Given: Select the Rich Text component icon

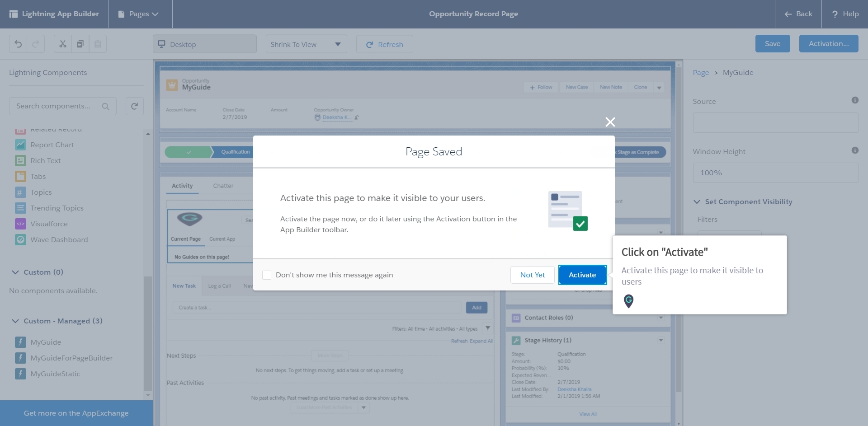Looking at the screenshot, I should 20,160.
